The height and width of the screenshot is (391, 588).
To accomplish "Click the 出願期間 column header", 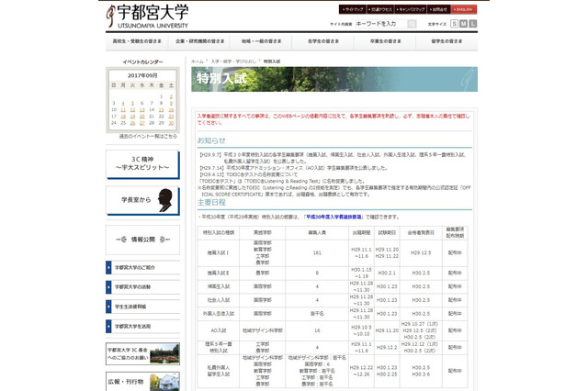I will coord(361,232).
